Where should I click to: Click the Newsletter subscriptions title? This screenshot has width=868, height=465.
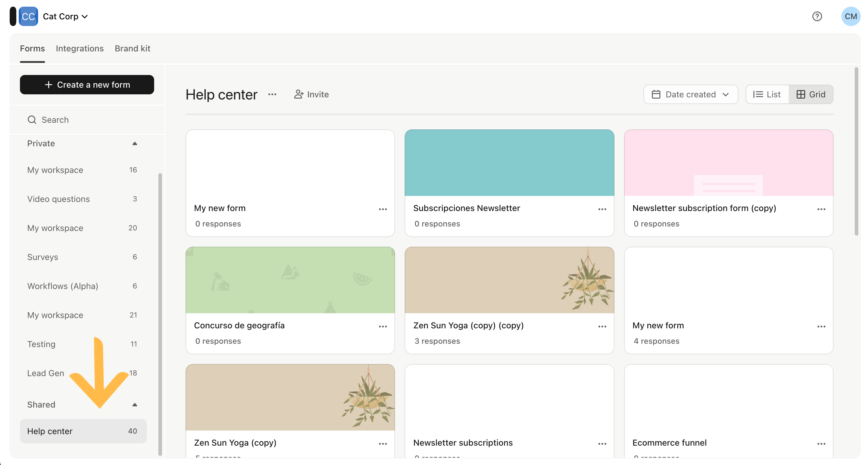point(463,443)
